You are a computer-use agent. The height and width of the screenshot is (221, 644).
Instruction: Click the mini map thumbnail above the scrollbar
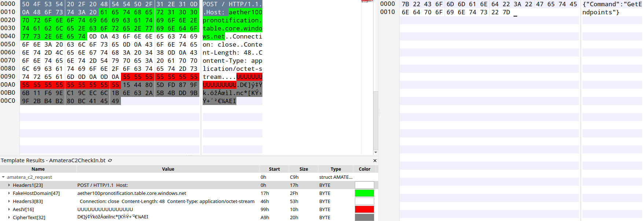tap(367, 1)
